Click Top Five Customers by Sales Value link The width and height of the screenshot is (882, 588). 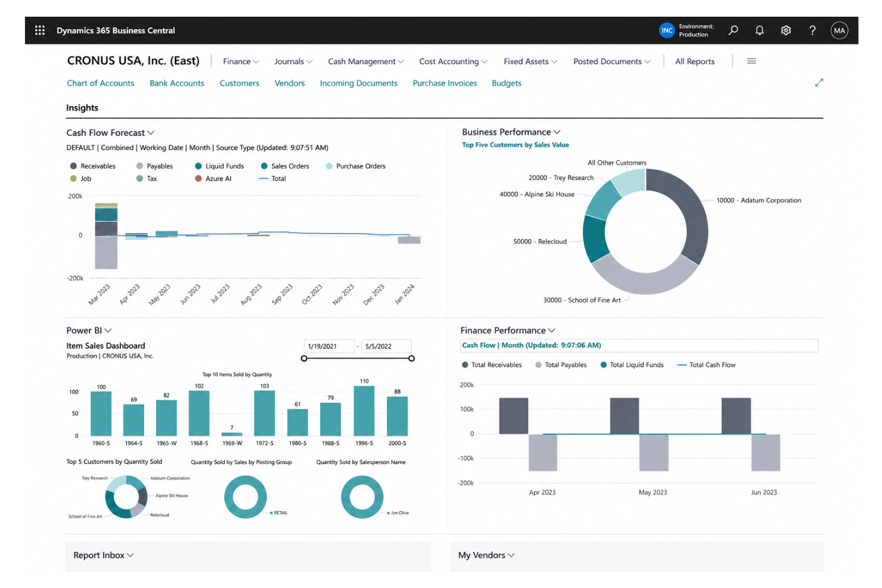(515, 145)
